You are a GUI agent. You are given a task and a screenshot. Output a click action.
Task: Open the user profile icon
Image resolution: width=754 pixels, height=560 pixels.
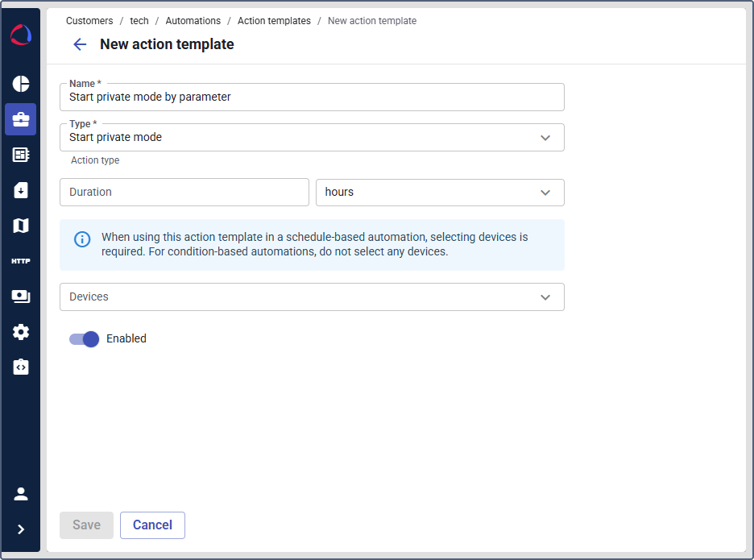pyautogui.click(x=20, y=493)
